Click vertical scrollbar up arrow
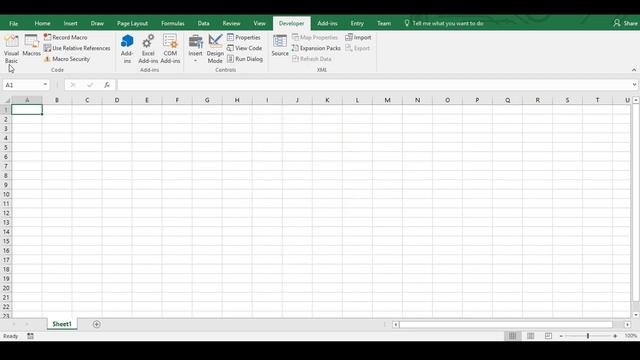This screenshot has height=360, width=640. tap(636, 100)
